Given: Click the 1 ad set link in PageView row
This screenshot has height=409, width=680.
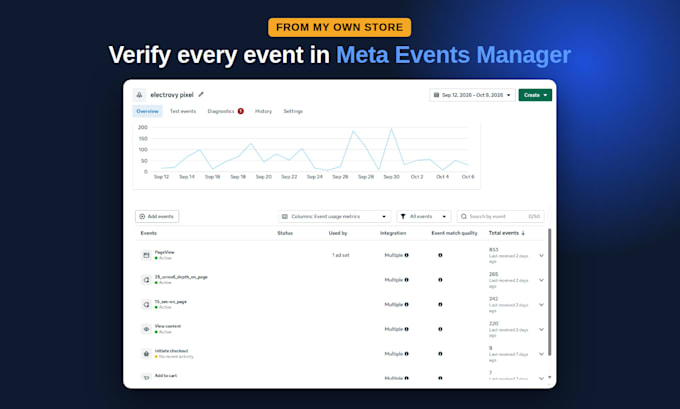Looking at the screenshot, I should (x=340, y=255).
